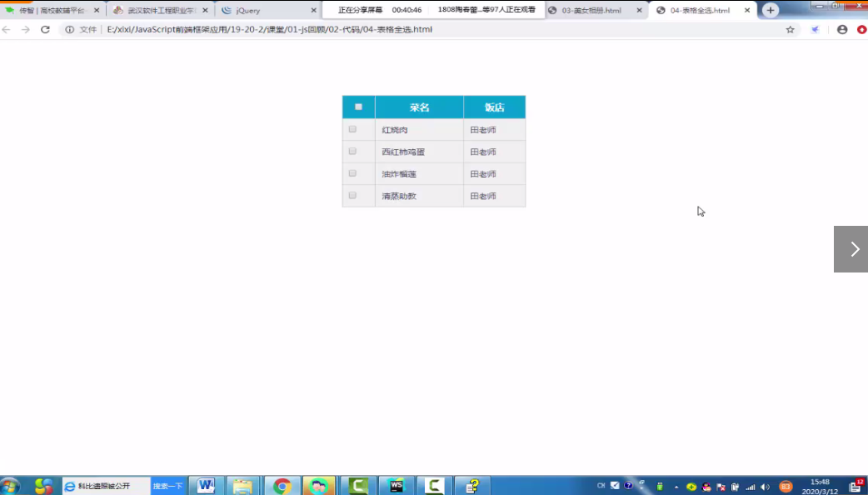Show hidden system tray icons arrow

(x=676, y=486)
